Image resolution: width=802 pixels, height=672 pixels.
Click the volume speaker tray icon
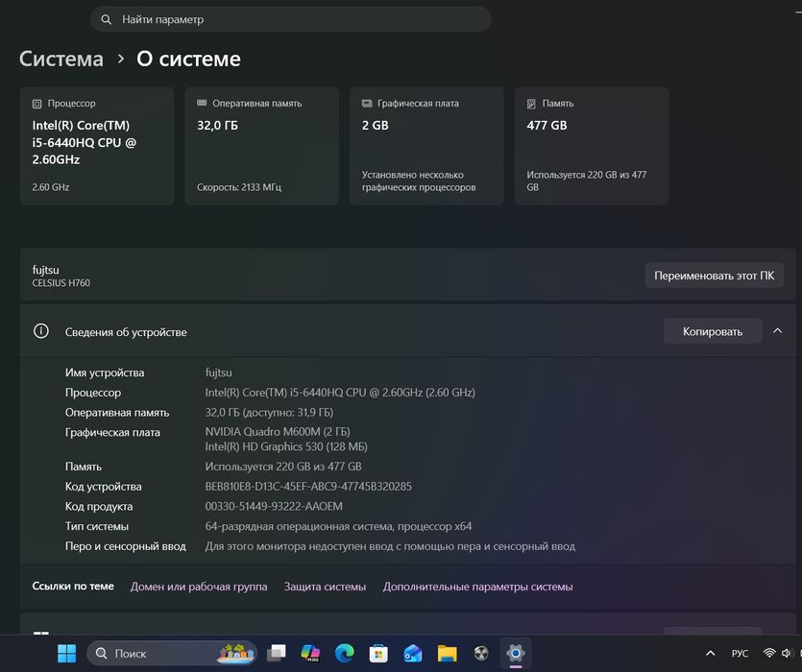click(787, 653)
